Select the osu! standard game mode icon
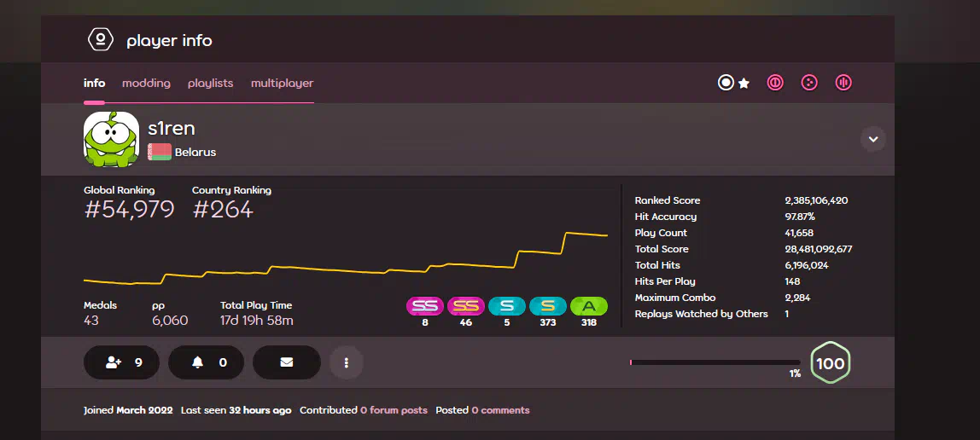Viewport: 980px width, 440px height. [726, 83]
